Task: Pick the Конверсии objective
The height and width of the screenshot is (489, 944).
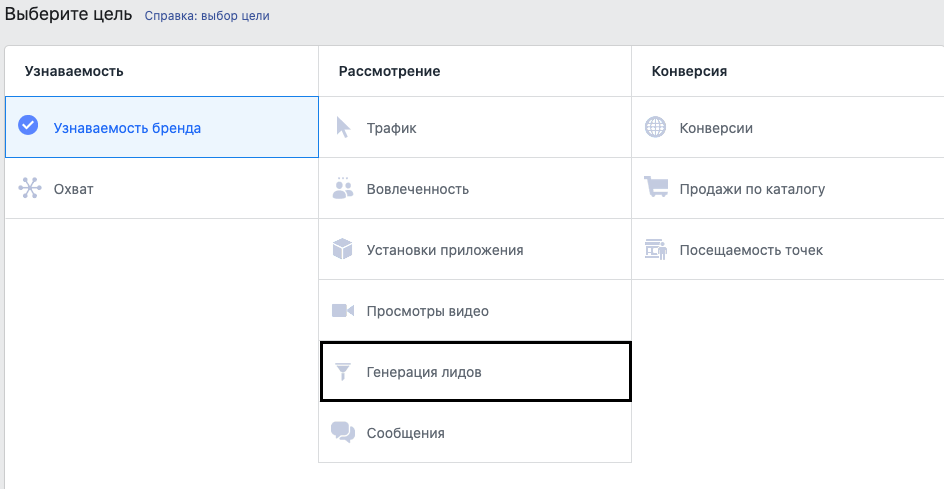Action: (x=788, y=127)
